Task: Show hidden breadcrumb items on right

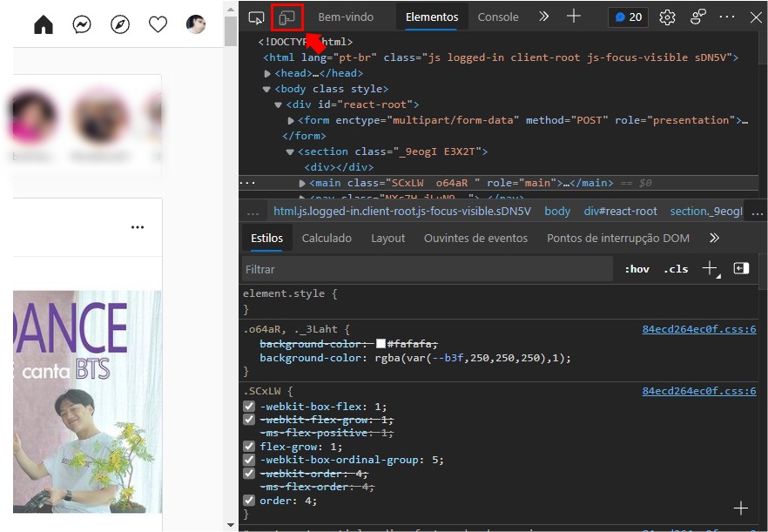Action: pos(758,212)
